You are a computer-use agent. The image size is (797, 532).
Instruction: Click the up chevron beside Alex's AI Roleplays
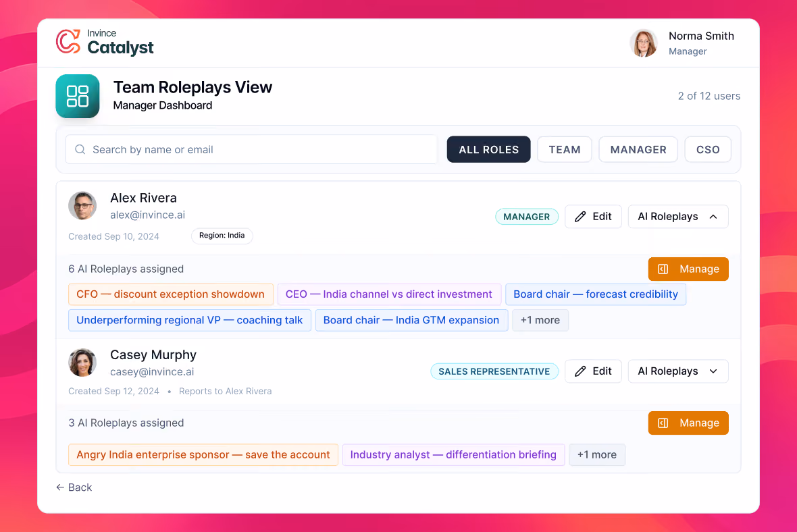[x=714, y=217]
